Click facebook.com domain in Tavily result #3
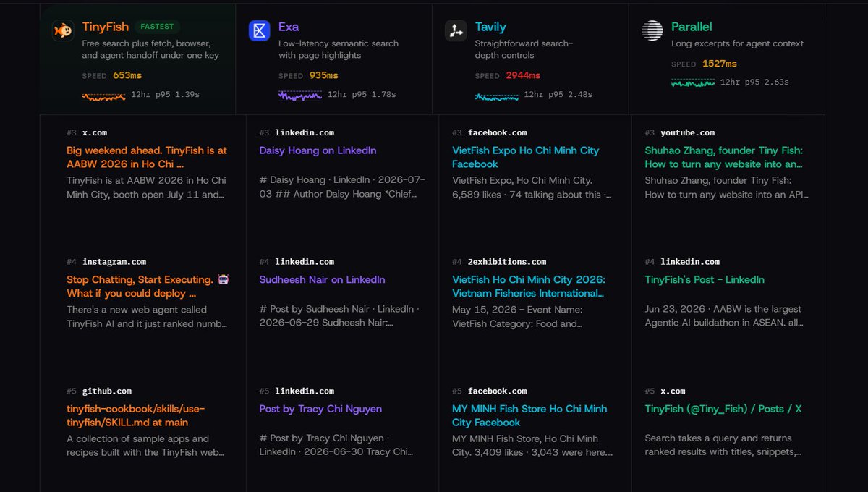The height and width of the screenshot is (492, 868). pos(498,132)
